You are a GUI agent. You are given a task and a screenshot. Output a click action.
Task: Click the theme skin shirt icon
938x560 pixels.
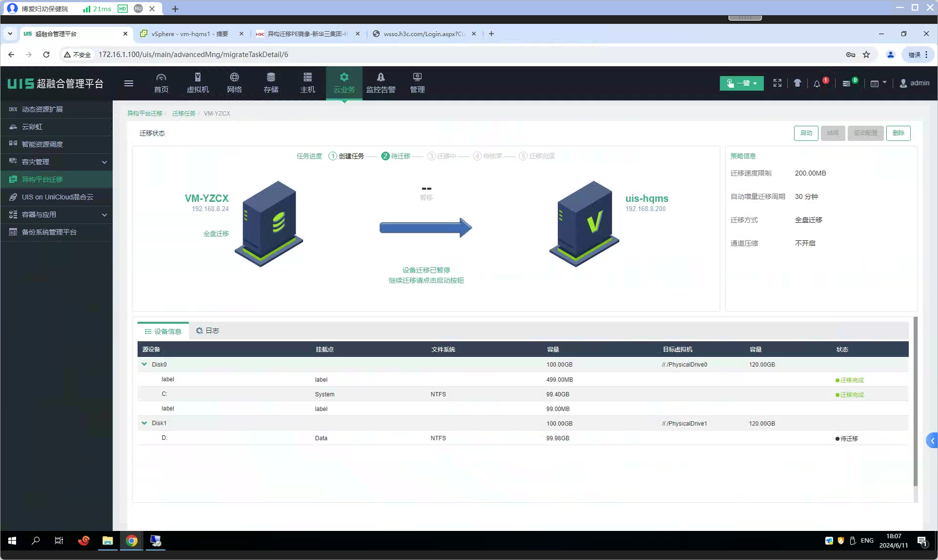(x=797, y=83)
